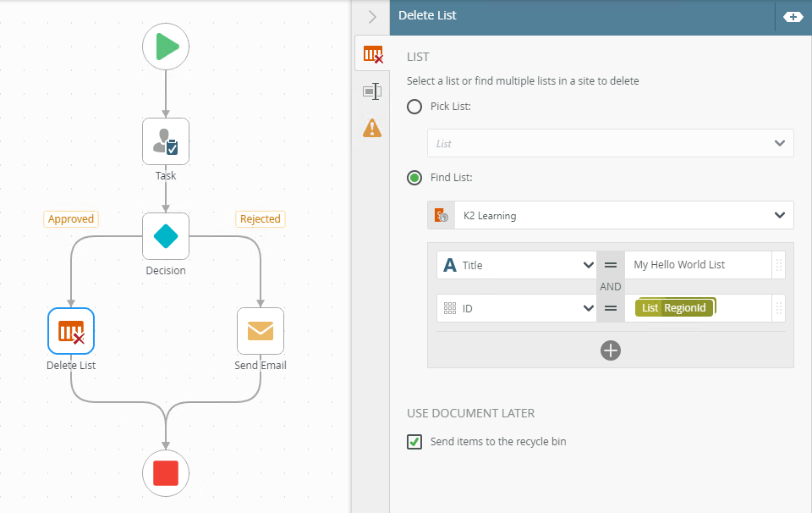Open the Errors warning triangle tab
The width and height of the screenshot is (812, 513).
coord(372,128)
